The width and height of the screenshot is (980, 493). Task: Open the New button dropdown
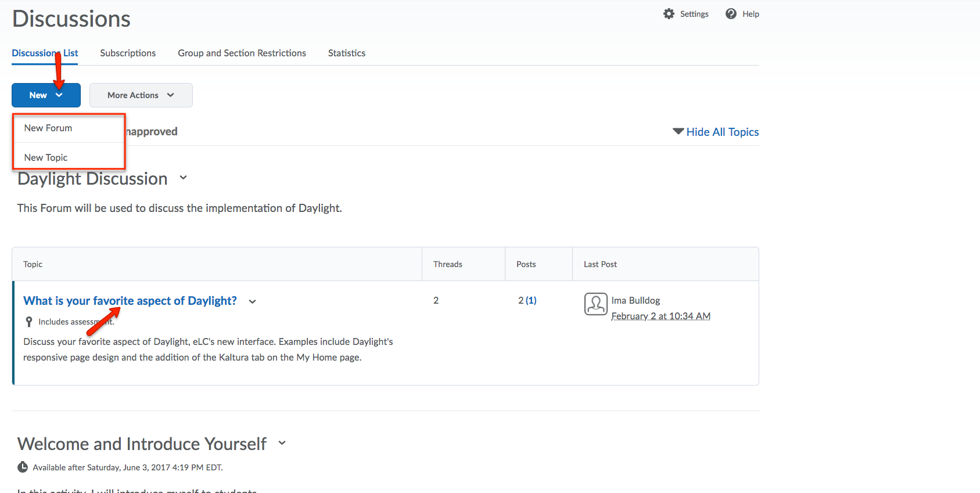[46, 95]
